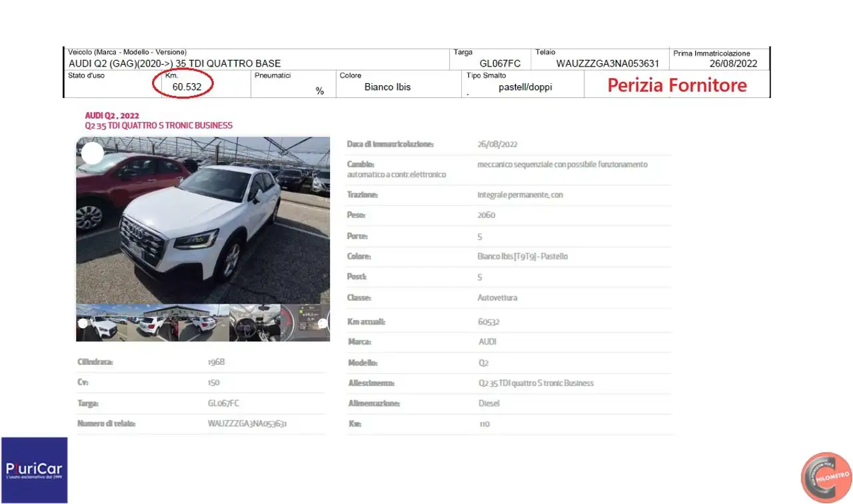Click the round white button on main car photo

click(x=93, y=154)
